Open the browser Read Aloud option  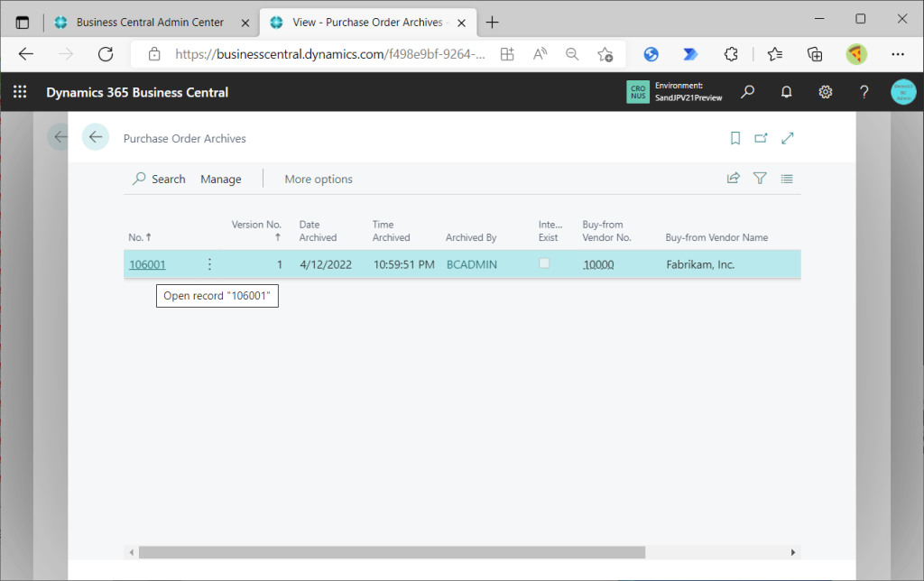(x=540, y=54)
